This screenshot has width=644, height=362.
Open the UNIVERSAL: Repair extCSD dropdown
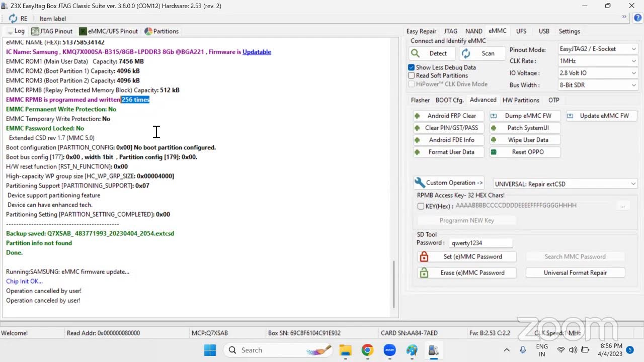(x=566, y=184)
